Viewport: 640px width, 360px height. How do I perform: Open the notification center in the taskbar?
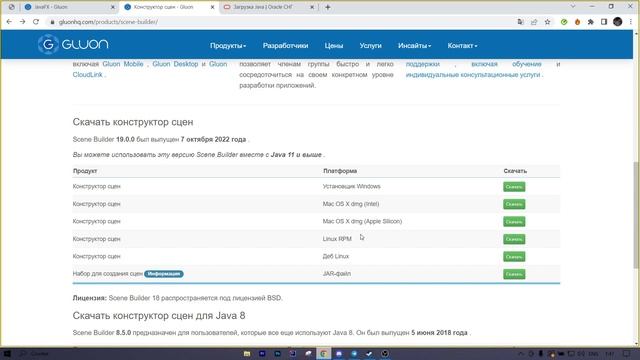(627, 353)
